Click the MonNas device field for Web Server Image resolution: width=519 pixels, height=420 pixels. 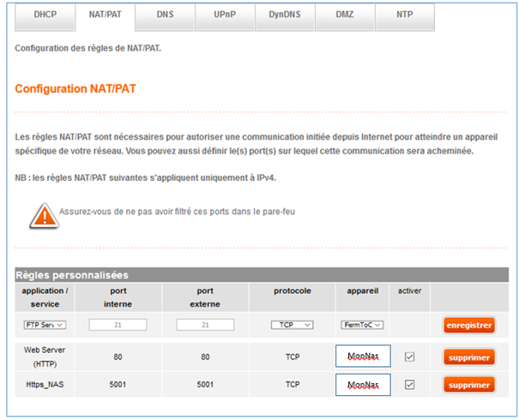363,356
